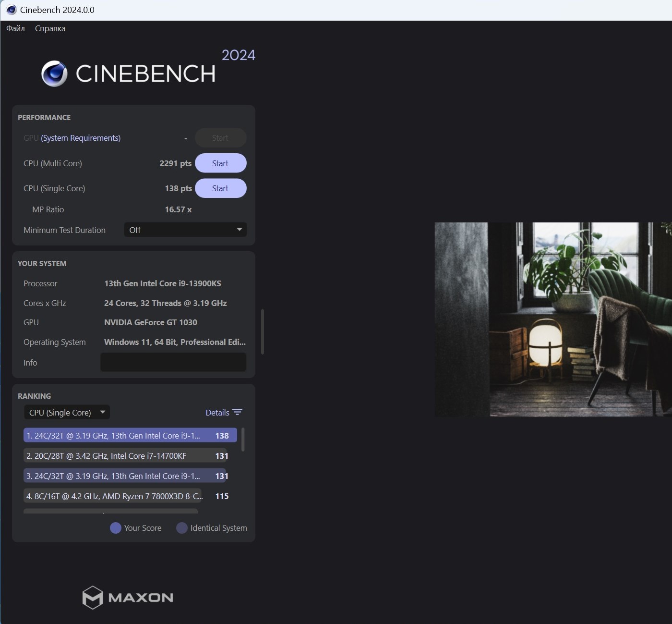
Task: Click the Your Score legend label
Action: tap(143, 528)
